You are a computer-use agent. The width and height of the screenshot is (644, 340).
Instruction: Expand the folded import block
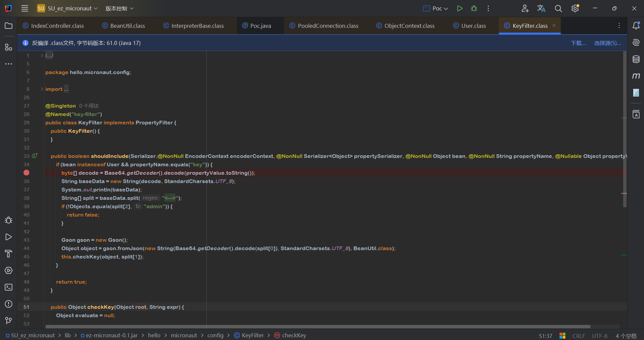(42, 89)
